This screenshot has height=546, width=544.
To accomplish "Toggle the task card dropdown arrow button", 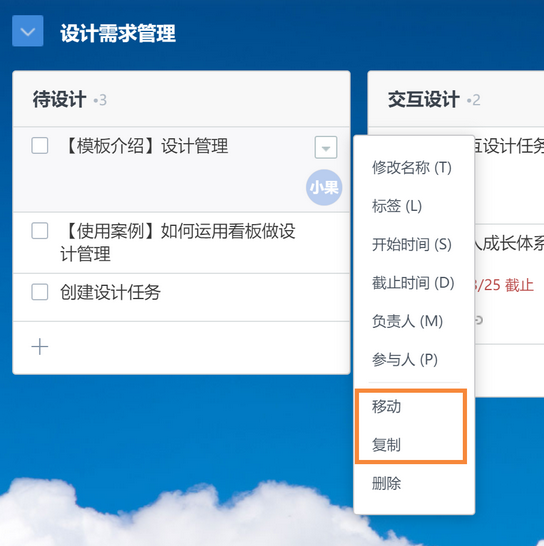I will tap(326, 148).
